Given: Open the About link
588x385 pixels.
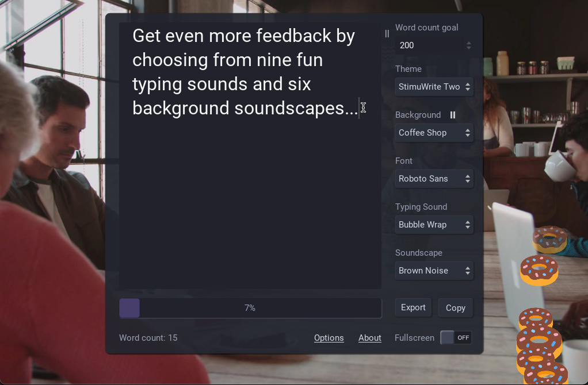Looking at the screenshot, I should tap(370, 338).
